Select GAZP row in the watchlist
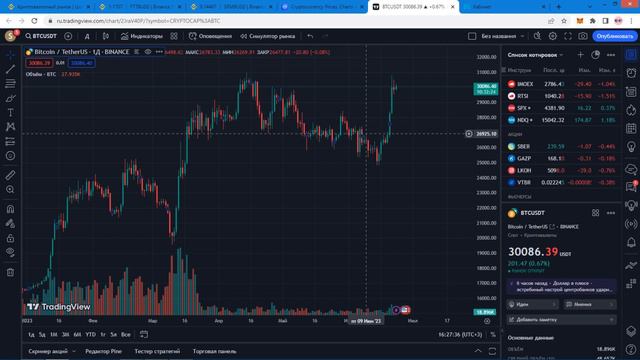The height and width of the screenshot is (360, 640). tap(562, 158)
